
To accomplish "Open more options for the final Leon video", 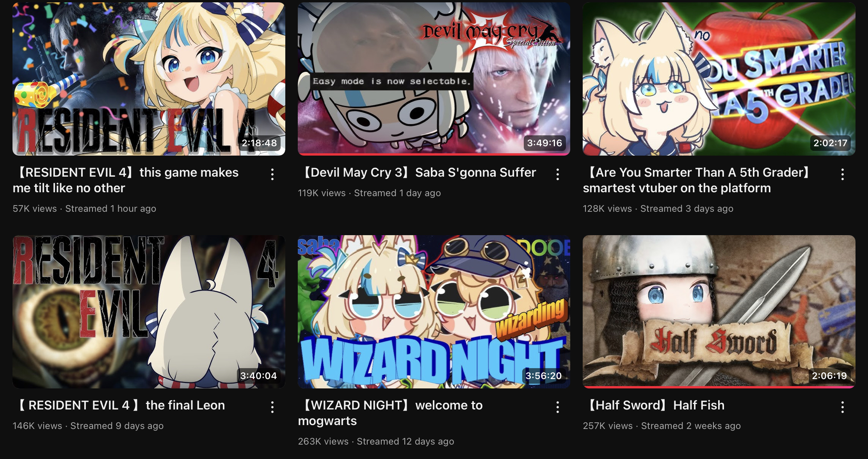I will (272, 407).
